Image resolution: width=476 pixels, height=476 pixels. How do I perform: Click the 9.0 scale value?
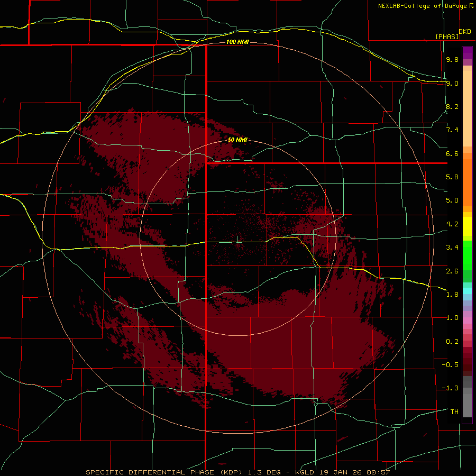[x=452, y=83]
